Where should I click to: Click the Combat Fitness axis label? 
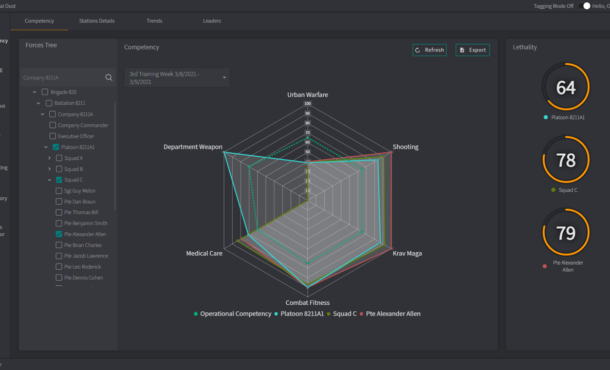pos(307,303)
